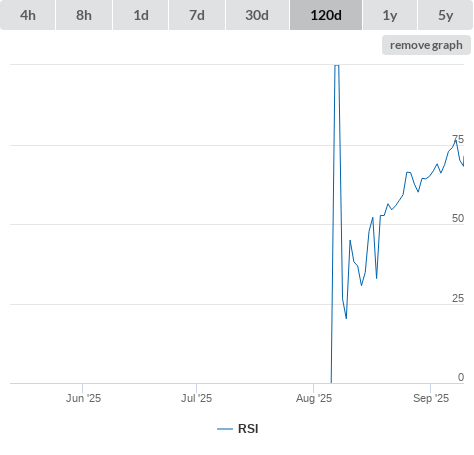Click the RSI spike top in August
The height and width of the screenshot is (455, 474).
point(337,66)
